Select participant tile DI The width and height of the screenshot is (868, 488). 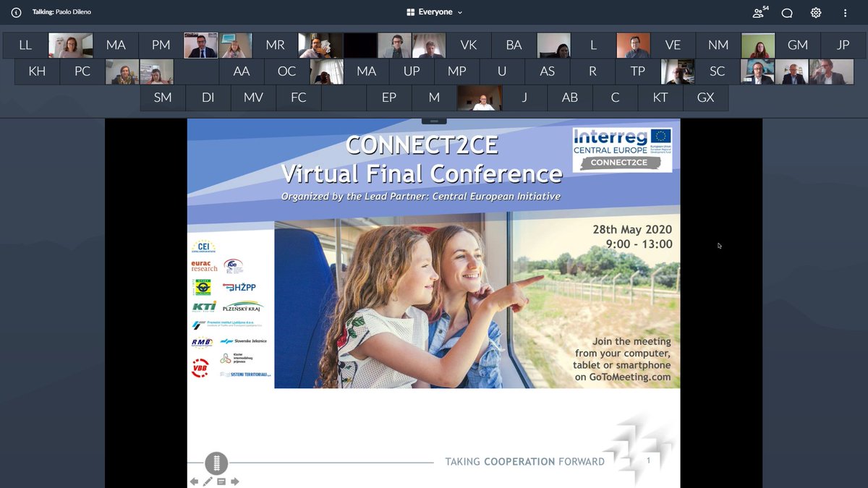point(208,98)
